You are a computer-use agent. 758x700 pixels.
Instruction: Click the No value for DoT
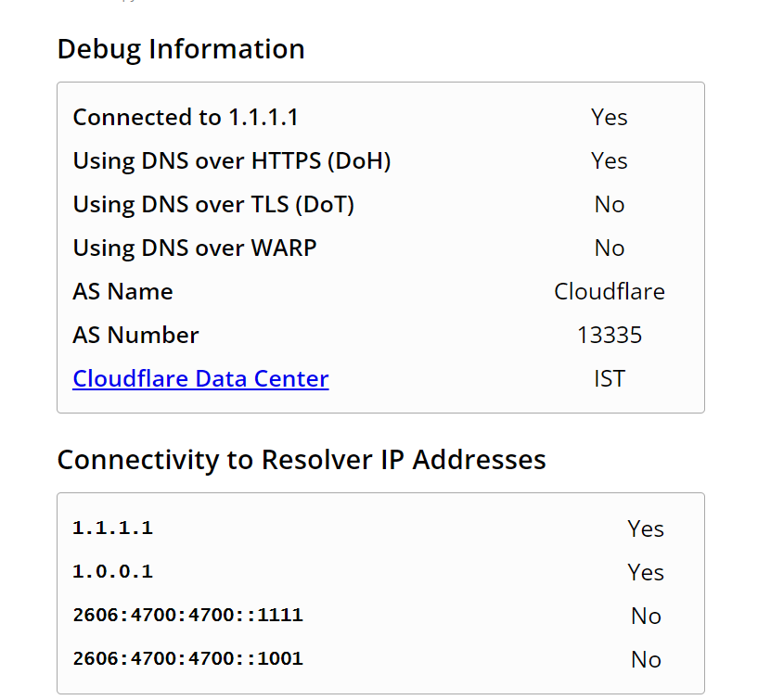coord(610,204)
